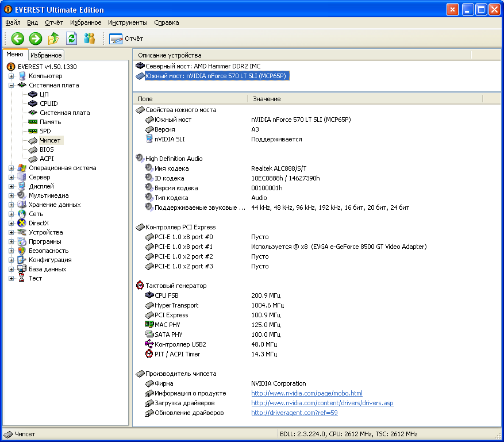The image size is (504, 442).
Task: Click the Тест hourglass icon
Action: point(22,278)
